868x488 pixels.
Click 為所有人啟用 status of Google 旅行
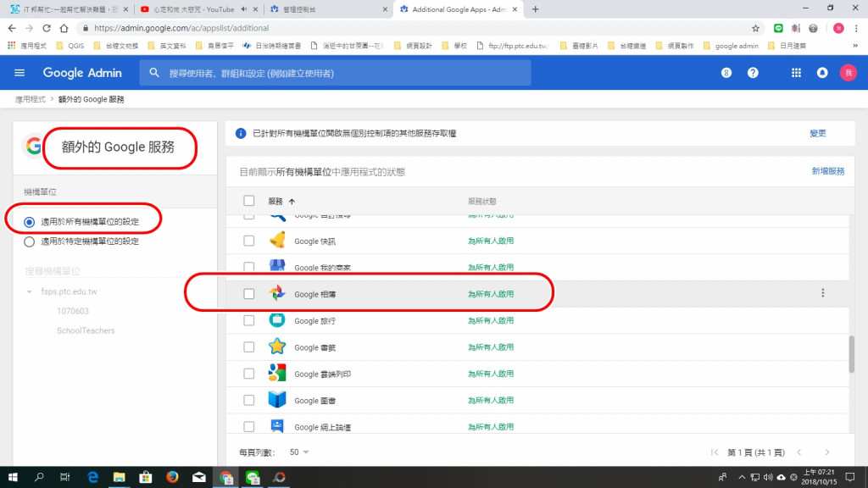[491, 320]
